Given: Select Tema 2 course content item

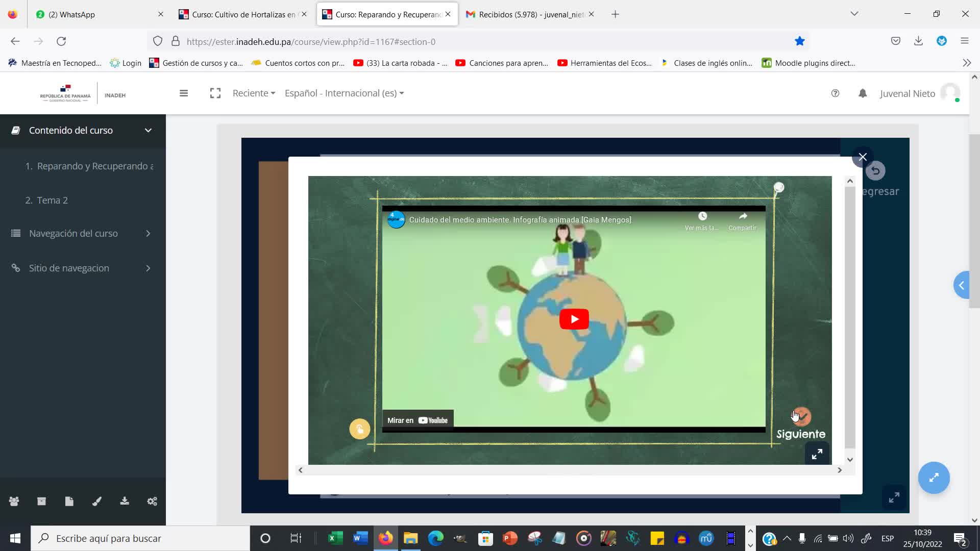Looking at the screenshot, I should point(52,200).
